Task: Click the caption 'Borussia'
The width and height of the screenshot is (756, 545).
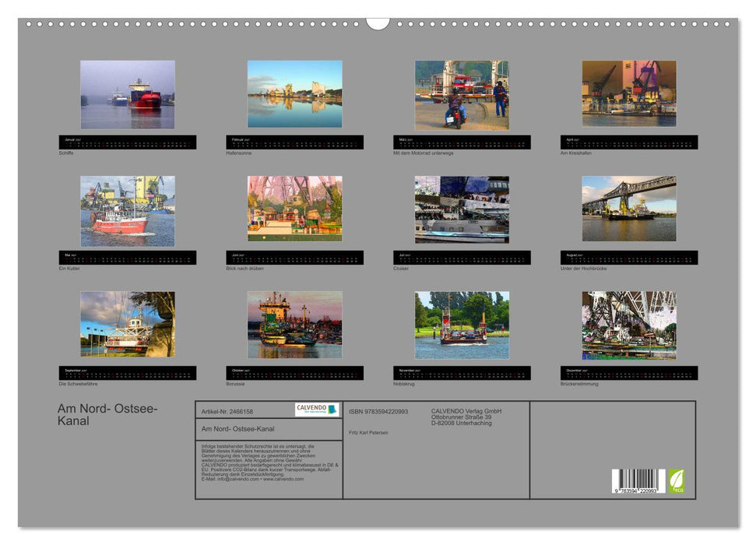Action: pyautogui.click(x=235, y=385)
